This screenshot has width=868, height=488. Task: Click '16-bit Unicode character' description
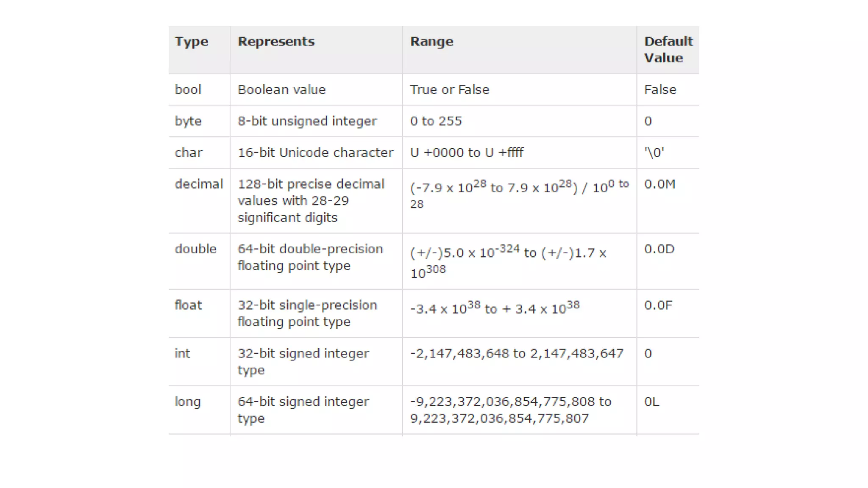point(316,152)
